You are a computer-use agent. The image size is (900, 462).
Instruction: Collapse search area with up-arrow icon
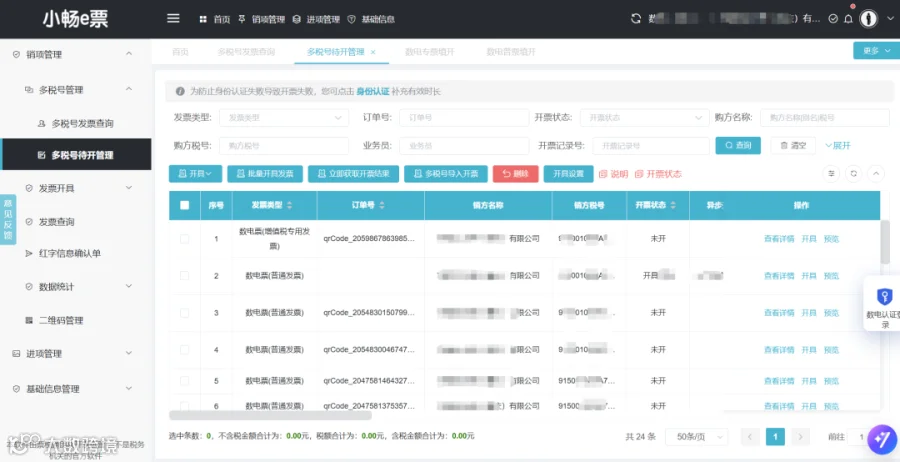pos(876,173)
